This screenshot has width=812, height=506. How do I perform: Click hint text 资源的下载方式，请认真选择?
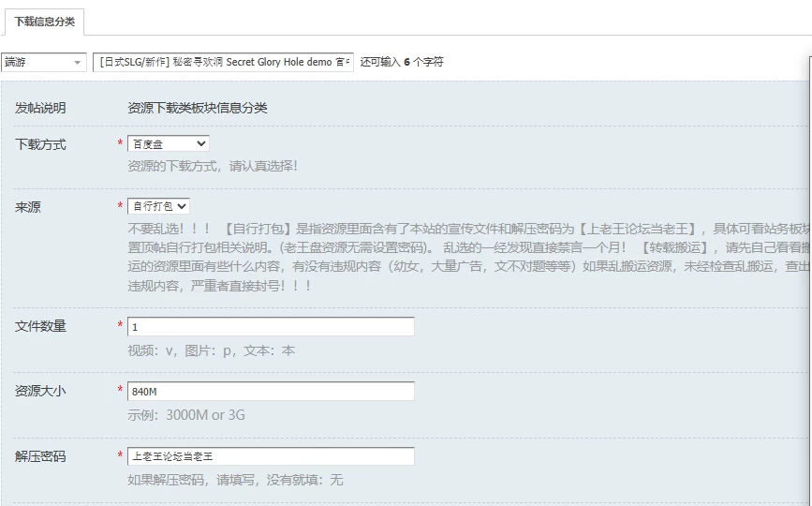(213, 166)
